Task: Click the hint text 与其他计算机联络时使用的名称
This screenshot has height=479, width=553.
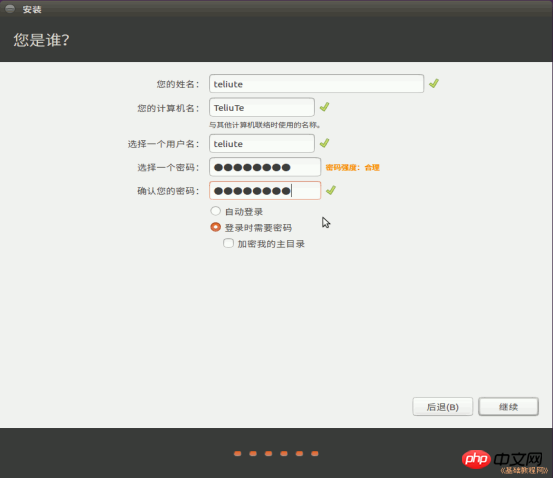Action: click(265, 125)
